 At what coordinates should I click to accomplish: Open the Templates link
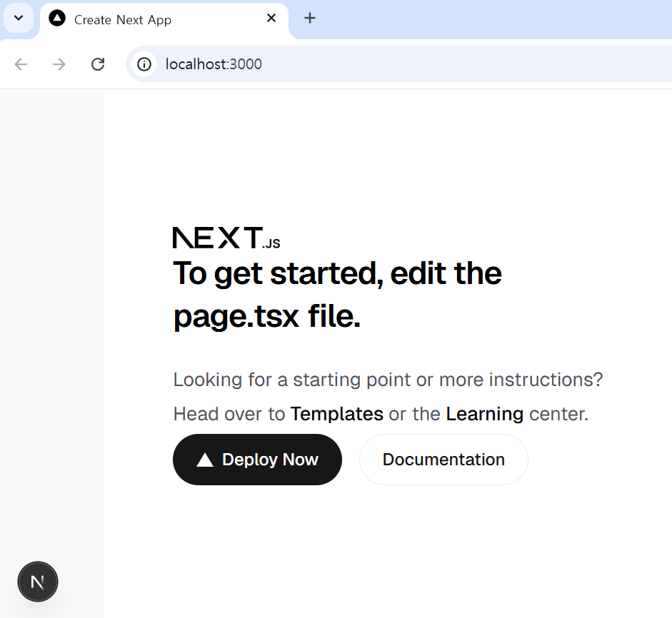pyautogui.click(x=336, y=414)
